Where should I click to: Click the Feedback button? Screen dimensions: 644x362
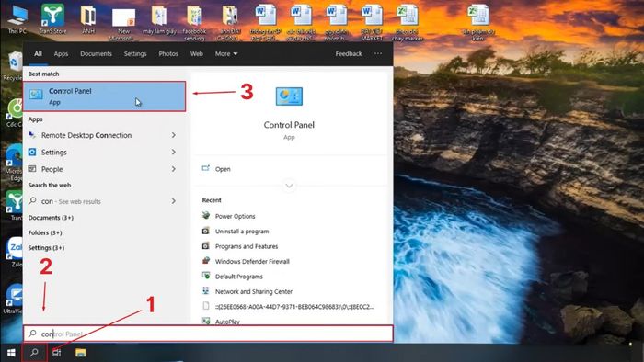(349, 53)
